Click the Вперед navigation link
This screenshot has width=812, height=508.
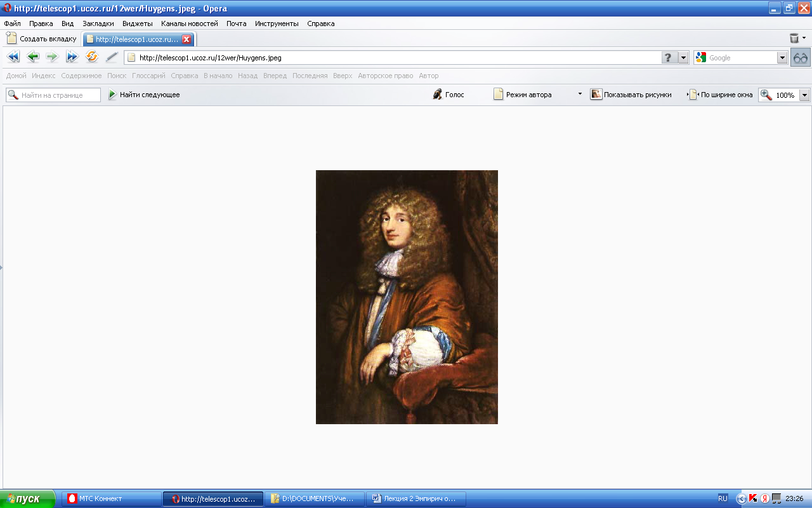pyautogui.click(x=275, y=76)
